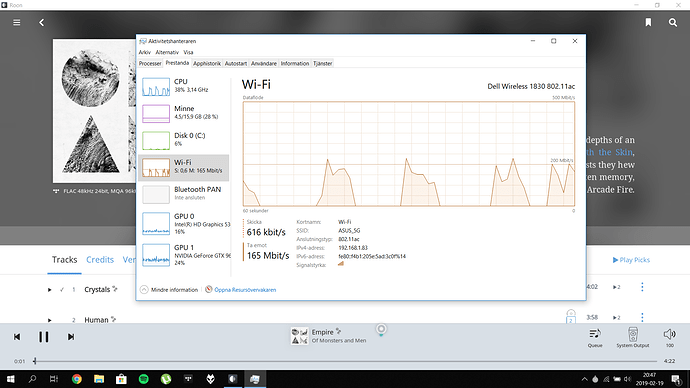Pause the currently playing song
This screenshot has height=388, width=690.
44,337
